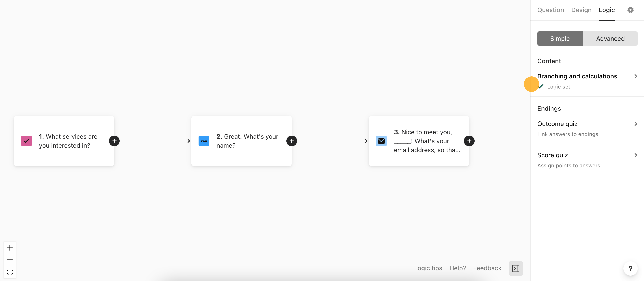
Task: Collapse the right sidebar panel
Action: [x=515, y=268]
